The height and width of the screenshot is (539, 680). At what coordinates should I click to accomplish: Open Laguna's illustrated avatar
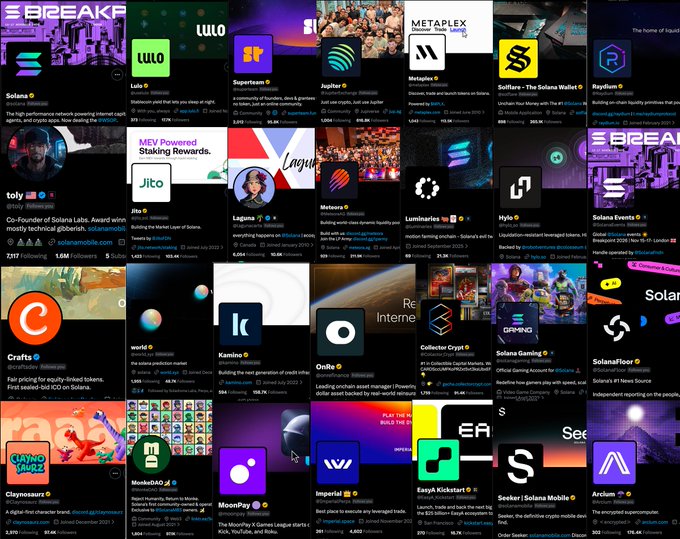254,188
